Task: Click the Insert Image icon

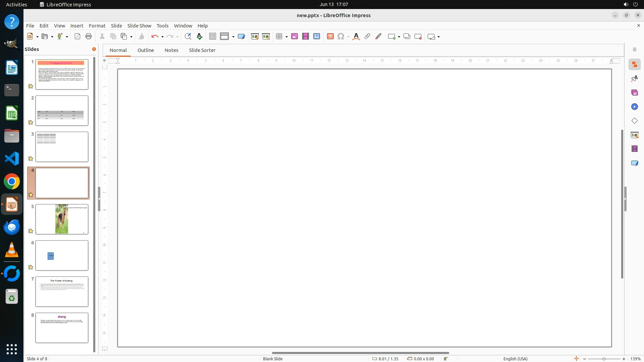Action: (294, 37)
